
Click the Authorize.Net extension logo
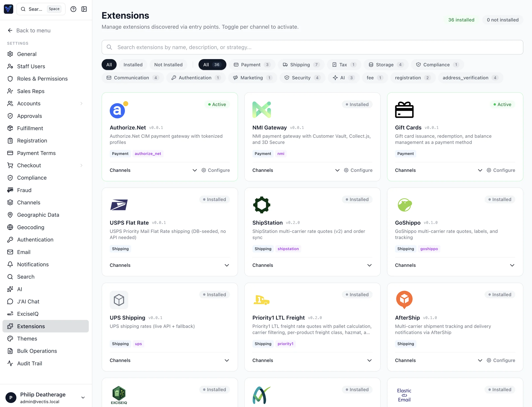(x=118, y=110)
